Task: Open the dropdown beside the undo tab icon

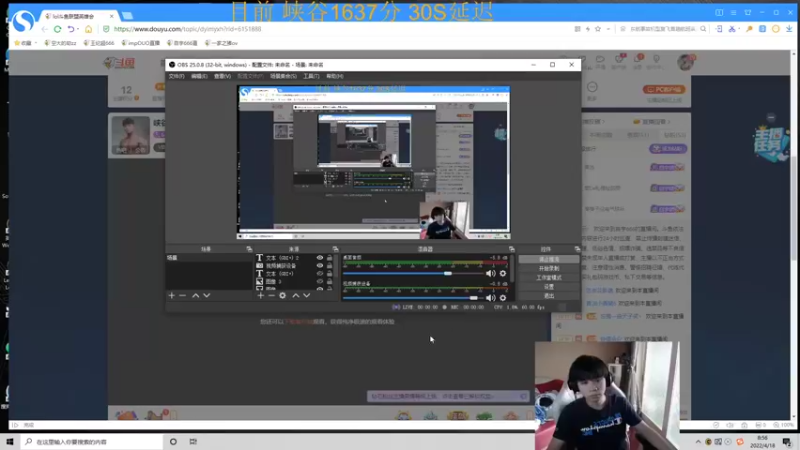Action: [78, 29]
